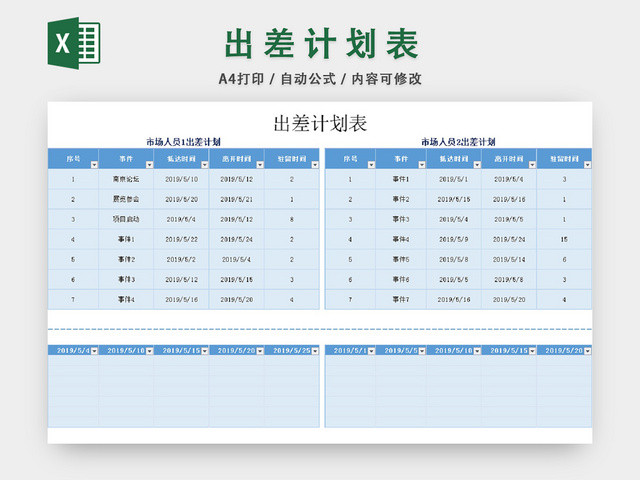
Task: Open 抵达时间 filter arrow in 市场人员2 table
Action: [477, 165]
